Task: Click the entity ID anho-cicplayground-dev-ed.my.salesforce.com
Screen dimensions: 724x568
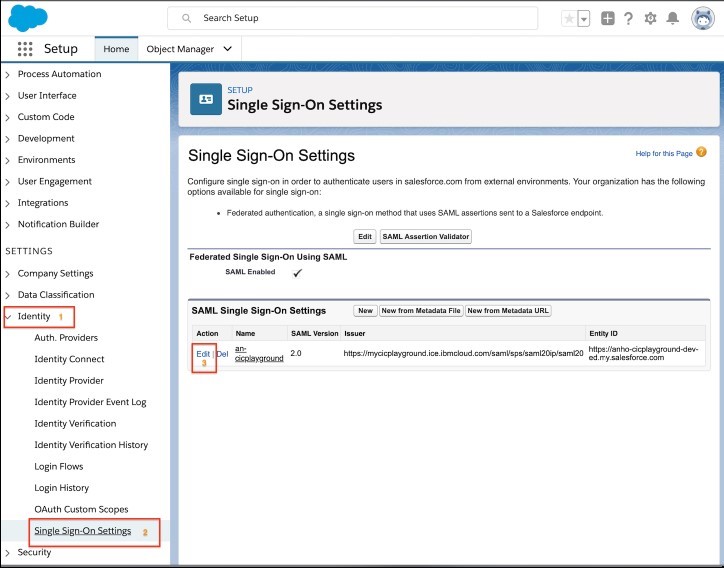Action: [643, 353]
